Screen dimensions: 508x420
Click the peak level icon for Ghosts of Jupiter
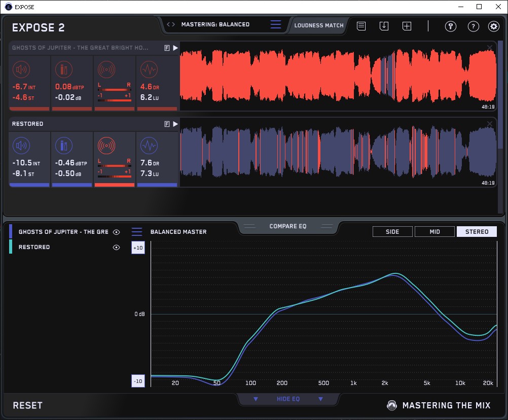63,69
